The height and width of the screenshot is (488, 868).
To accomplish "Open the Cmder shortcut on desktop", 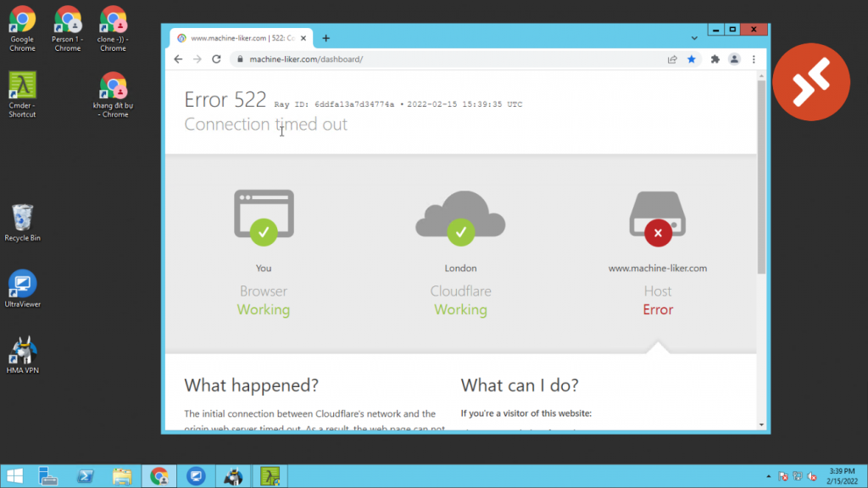I will (22, 93).
